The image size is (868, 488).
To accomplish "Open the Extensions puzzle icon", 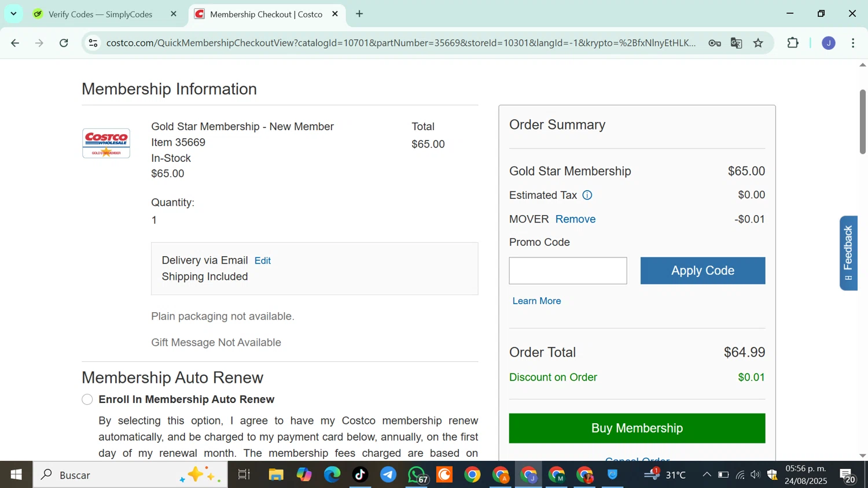I will tap(793, 43).
